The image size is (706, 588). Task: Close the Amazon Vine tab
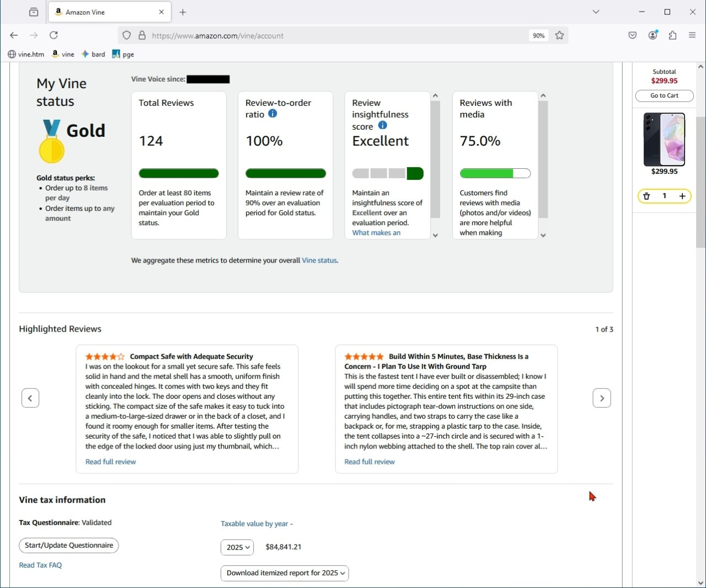click(162, 12)
